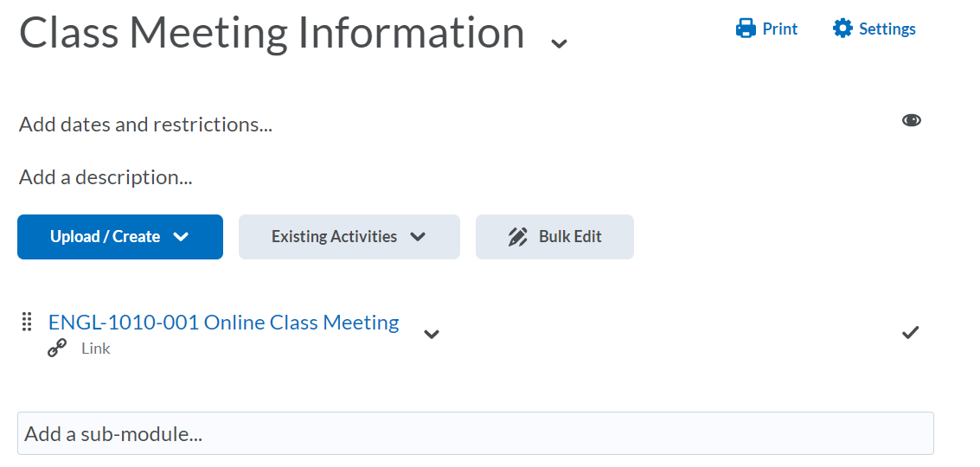This screenshot has width=980, height=467.
Task: Click the Existing Activities button label
Action: click(x=334, y=237)
